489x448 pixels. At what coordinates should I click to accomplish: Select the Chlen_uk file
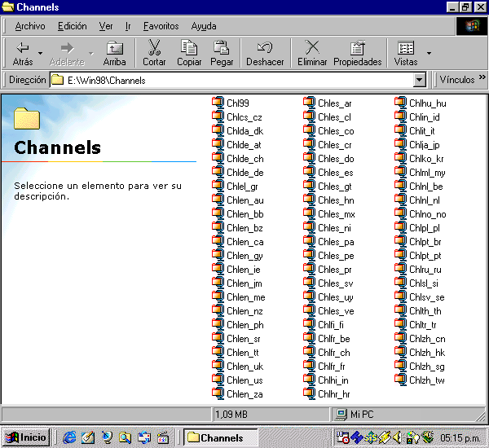tap(238, 367)
